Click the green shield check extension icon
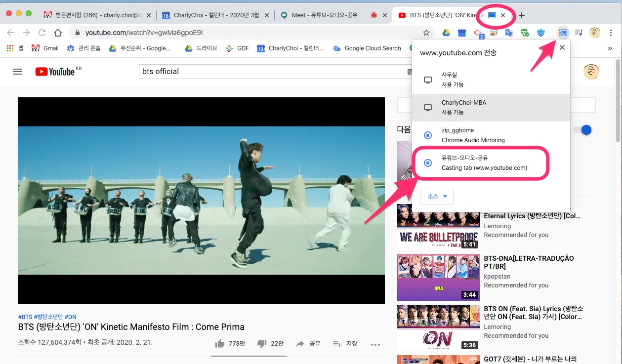The image size is (622, 364). point(525,33)
